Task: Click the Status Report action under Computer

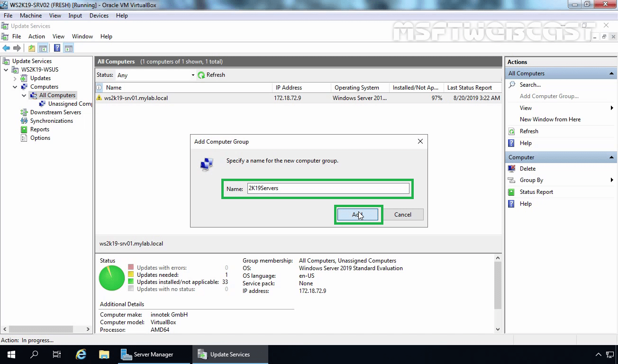Action: (536, 191)
